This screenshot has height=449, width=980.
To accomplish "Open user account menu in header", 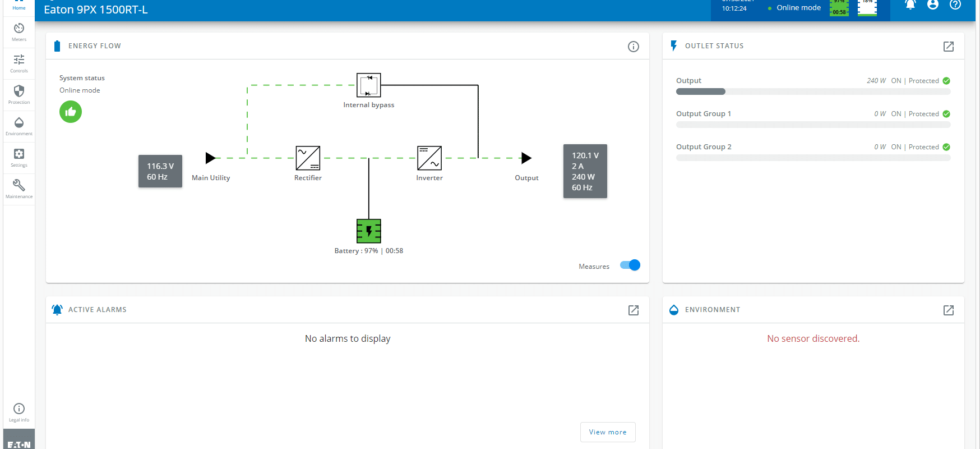I will tap(933, 5).
